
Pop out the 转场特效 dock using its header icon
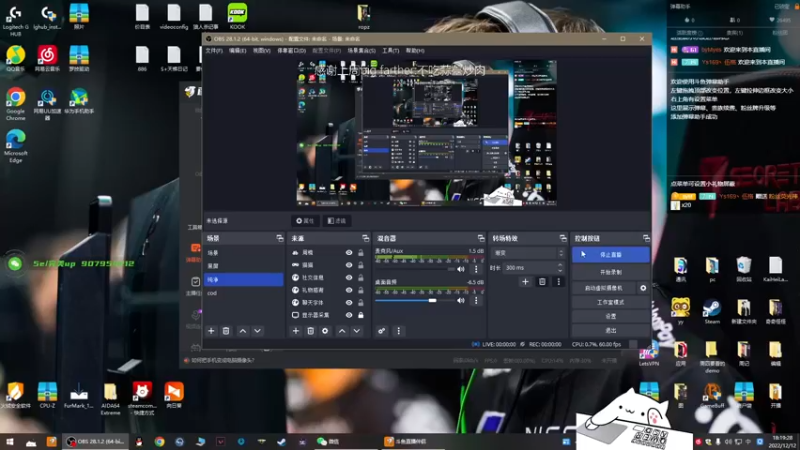(x=563, y=238)
